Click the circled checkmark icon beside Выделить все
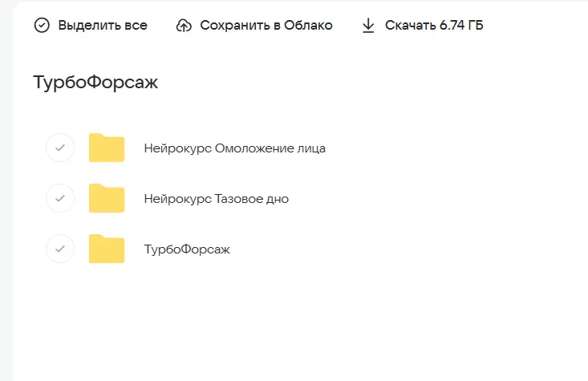Image resolution: width=588 pixels, height=381 pixels. click(x=42, y=26)
